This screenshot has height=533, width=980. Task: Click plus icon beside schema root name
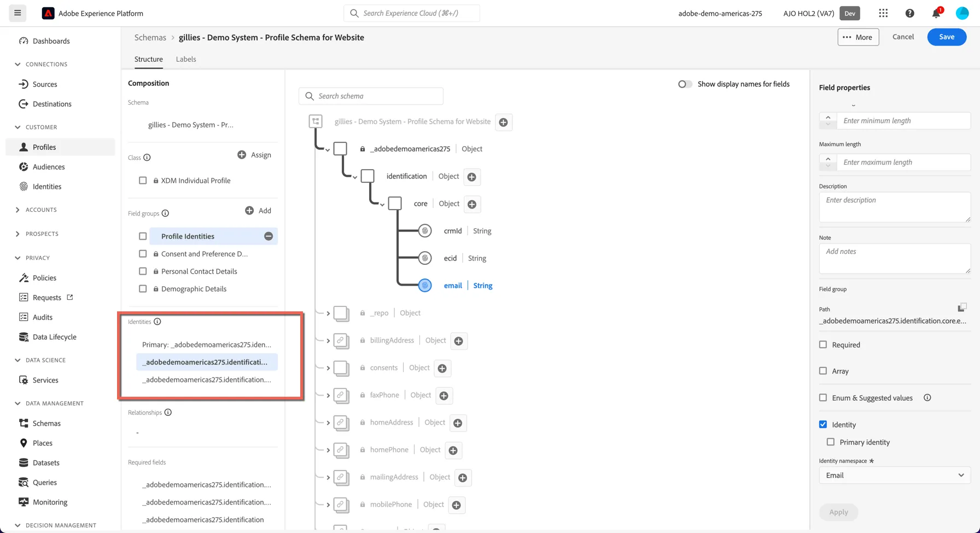pos(504,122)
